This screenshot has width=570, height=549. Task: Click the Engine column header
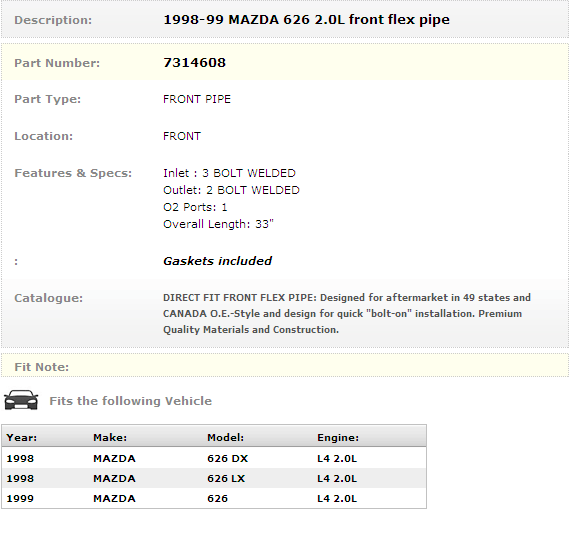pos(338,437)
